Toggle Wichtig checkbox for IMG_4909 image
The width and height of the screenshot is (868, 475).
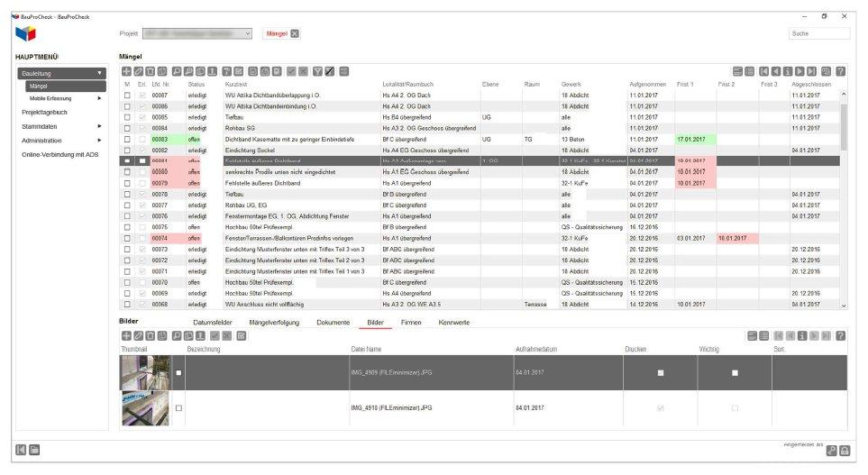[x=735, y=373]
